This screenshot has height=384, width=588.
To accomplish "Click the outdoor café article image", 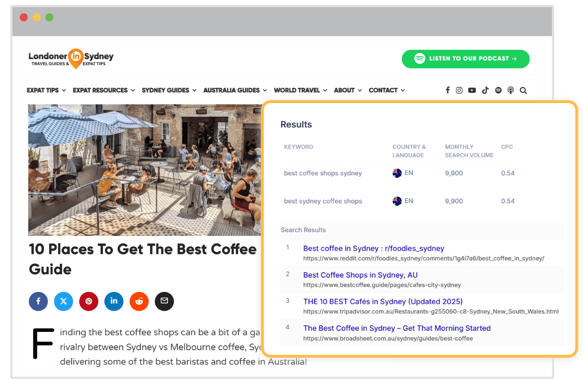I will (x=144, y=170).
